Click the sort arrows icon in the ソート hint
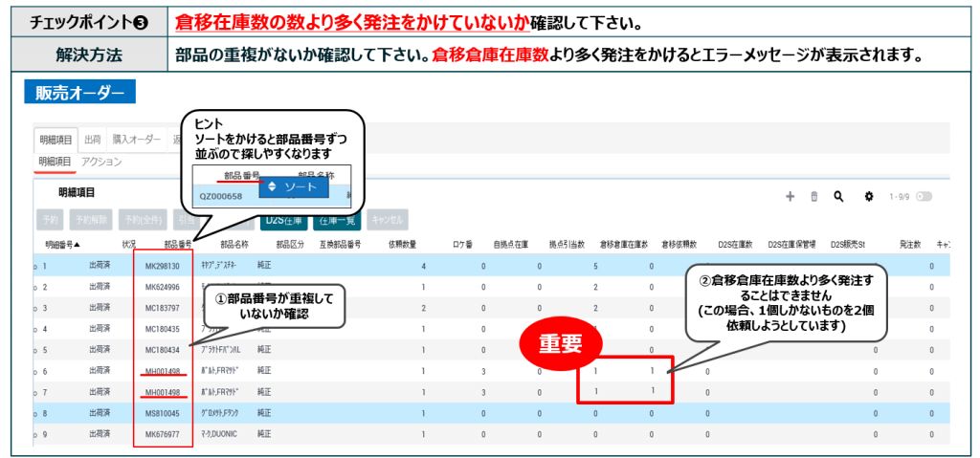This screenshot has width=980, height=458. pyautogui.click(x=271, y=186)
